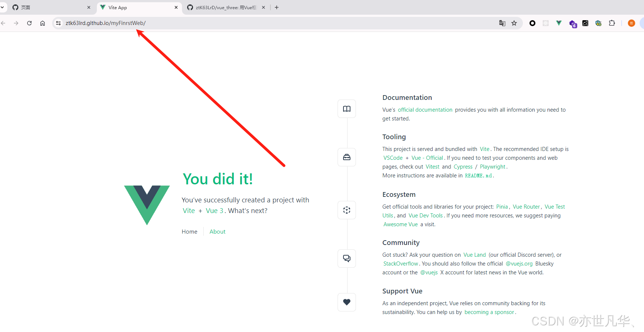Open the @vuejs.org Bluesky link

519,264
